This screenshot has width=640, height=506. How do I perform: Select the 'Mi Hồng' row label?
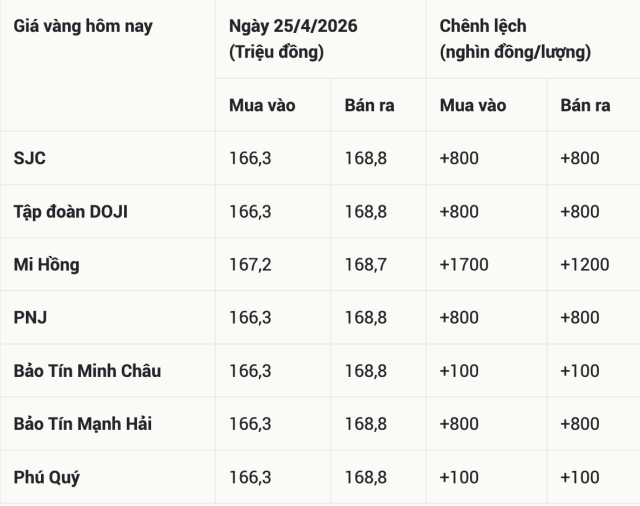47,265
